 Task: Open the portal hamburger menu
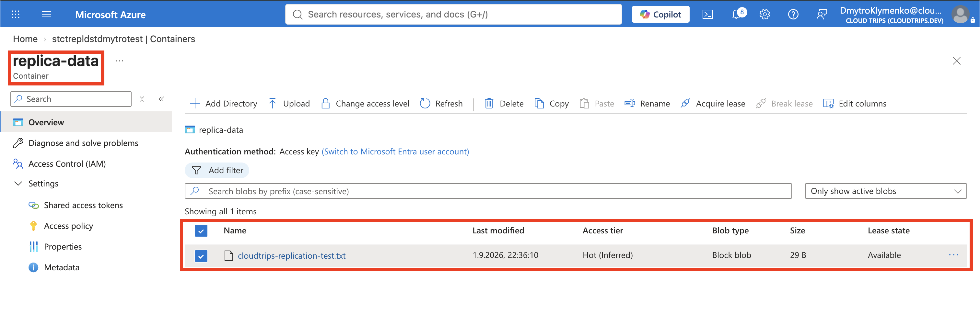pyautogui.click(x=46, y=15)
